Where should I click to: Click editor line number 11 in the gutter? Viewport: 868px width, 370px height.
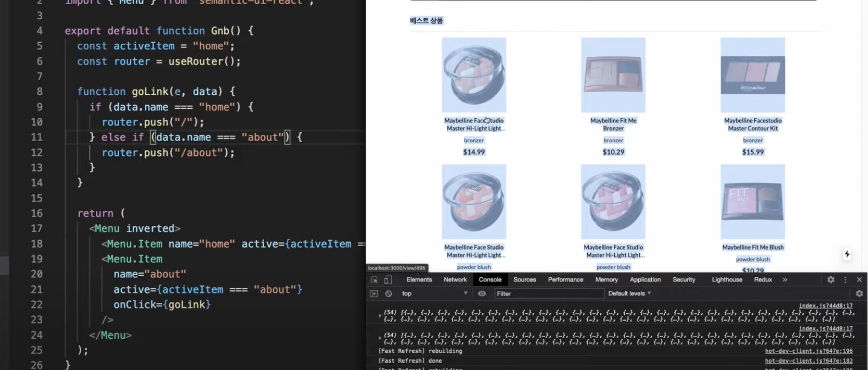[x=36, y=138]
